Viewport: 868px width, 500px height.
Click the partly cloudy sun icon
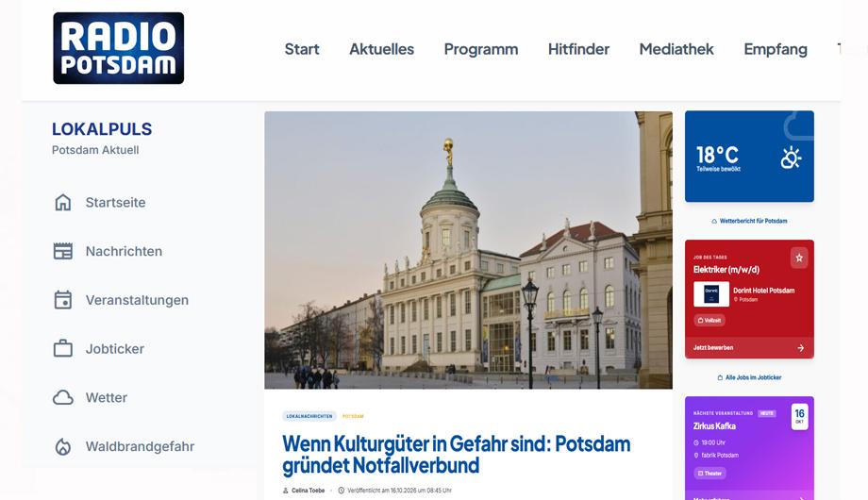point(791,158)
